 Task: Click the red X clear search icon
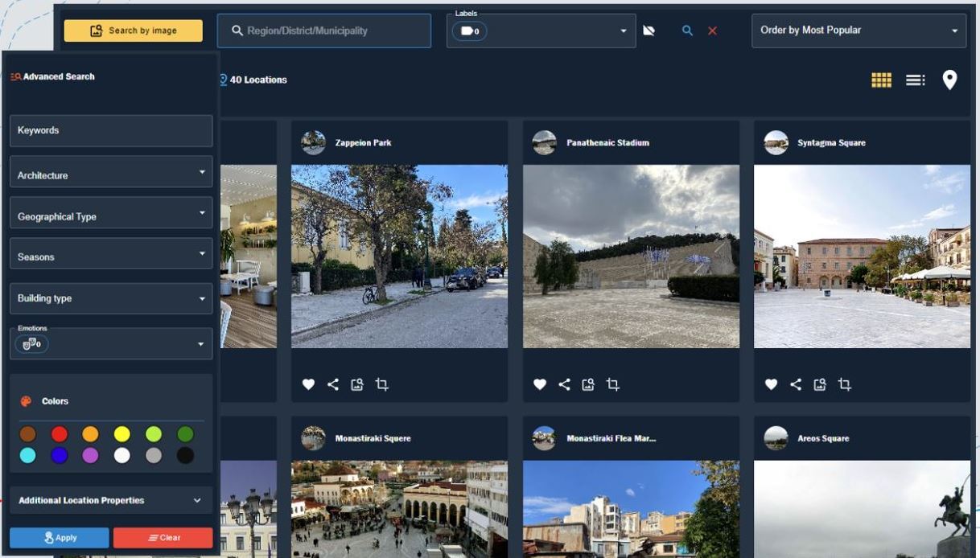point(712,31)
